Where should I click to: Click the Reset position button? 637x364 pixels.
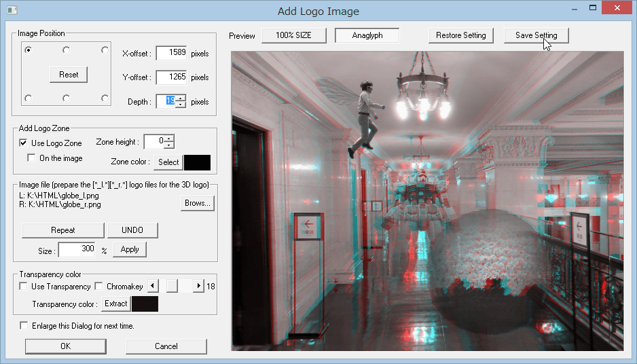(x=68, y=75)
